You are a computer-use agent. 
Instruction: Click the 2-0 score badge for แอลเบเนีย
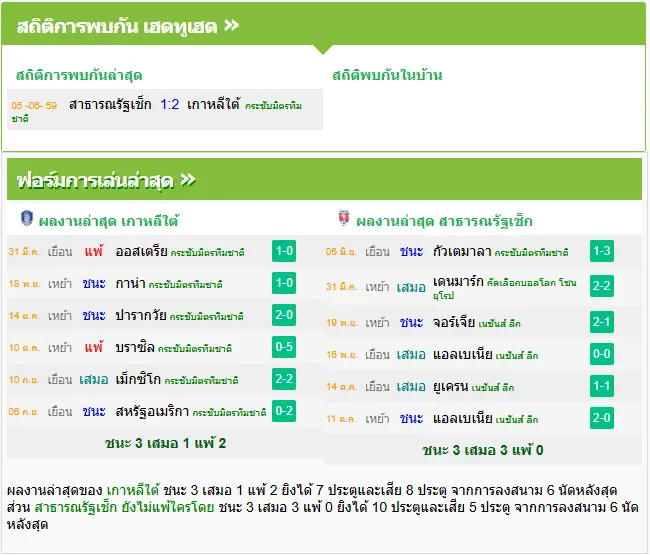coord(601,418)
